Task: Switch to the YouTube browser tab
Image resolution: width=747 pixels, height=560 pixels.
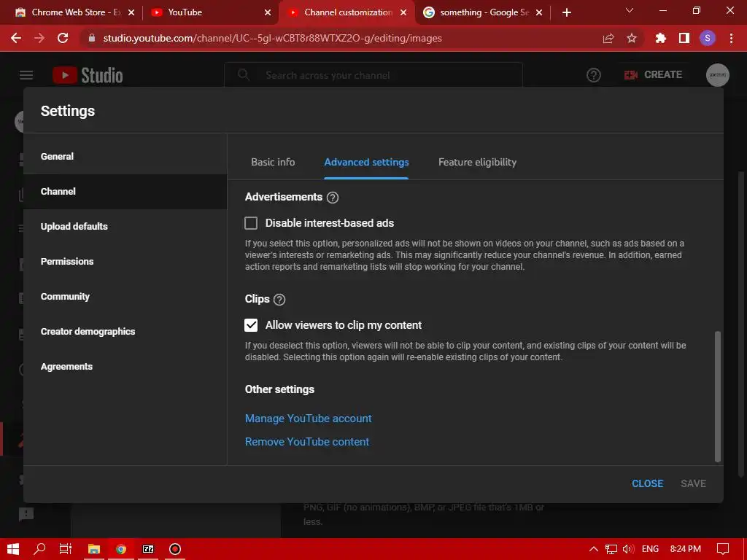Action: 209,12
